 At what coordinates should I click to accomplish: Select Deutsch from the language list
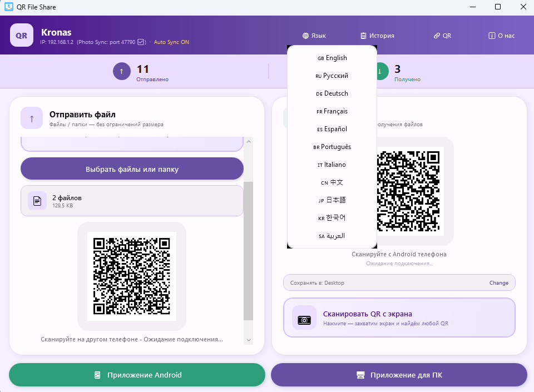(332, 93)
